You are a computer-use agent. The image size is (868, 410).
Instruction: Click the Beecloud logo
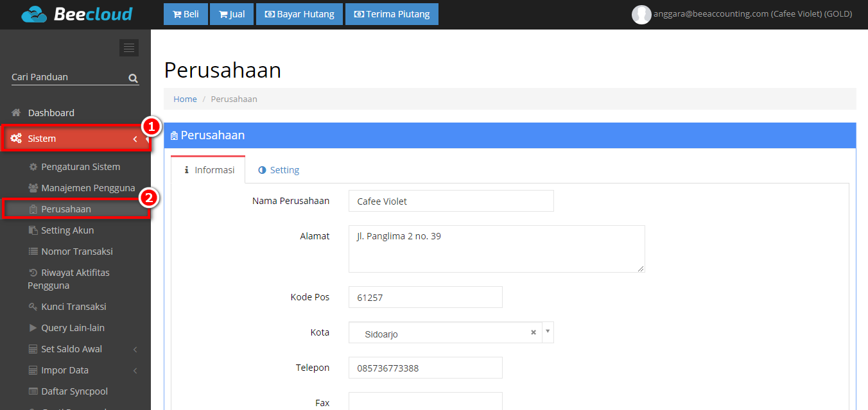tap(76, 14)
